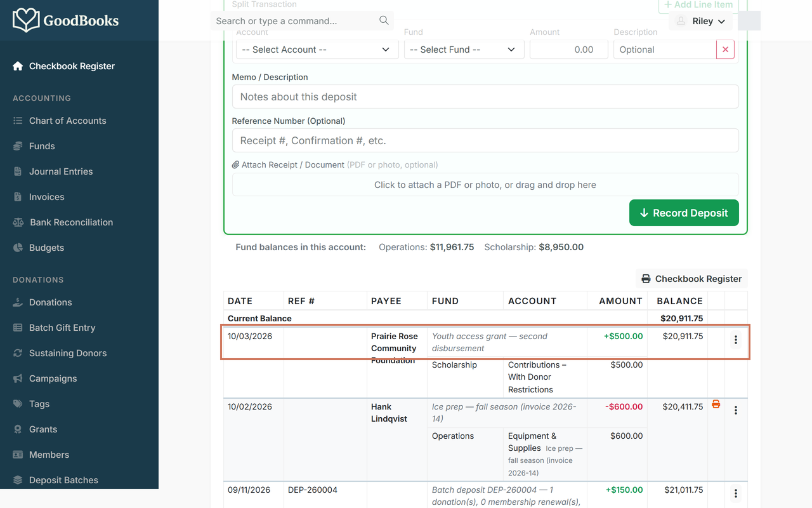Click the split line Amount field
812x508 pixels.
(569, 50)
